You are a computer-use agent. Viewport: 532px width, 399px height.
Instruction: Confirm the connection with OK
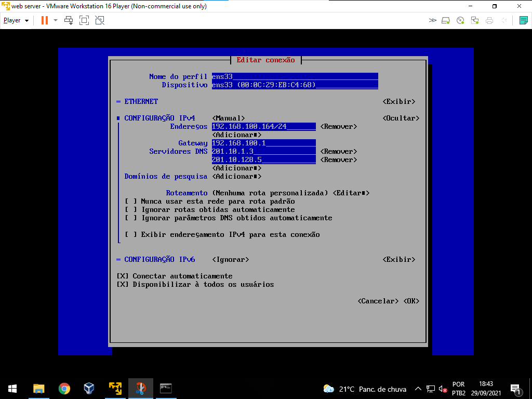(x=411, y=301)
